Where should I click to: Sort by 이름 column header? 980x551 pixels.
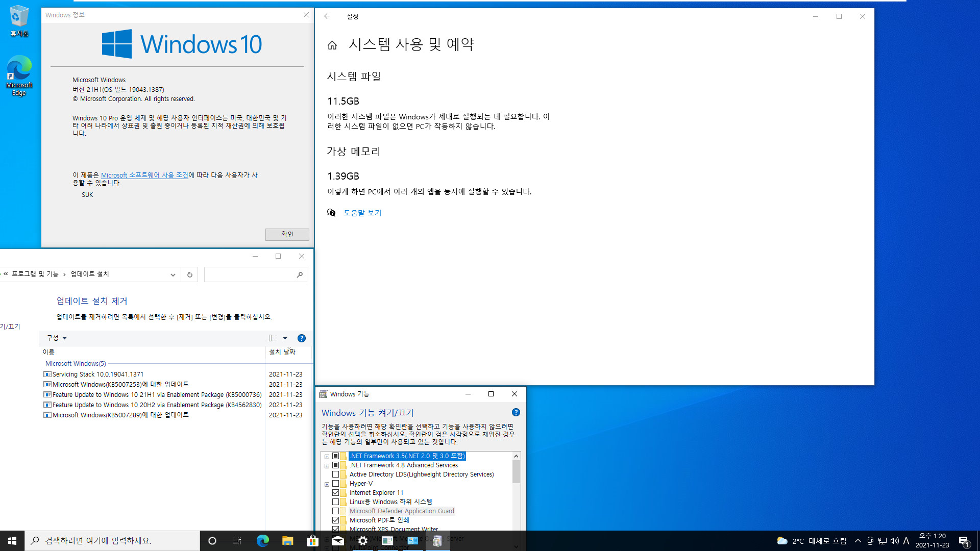point(153,352)
